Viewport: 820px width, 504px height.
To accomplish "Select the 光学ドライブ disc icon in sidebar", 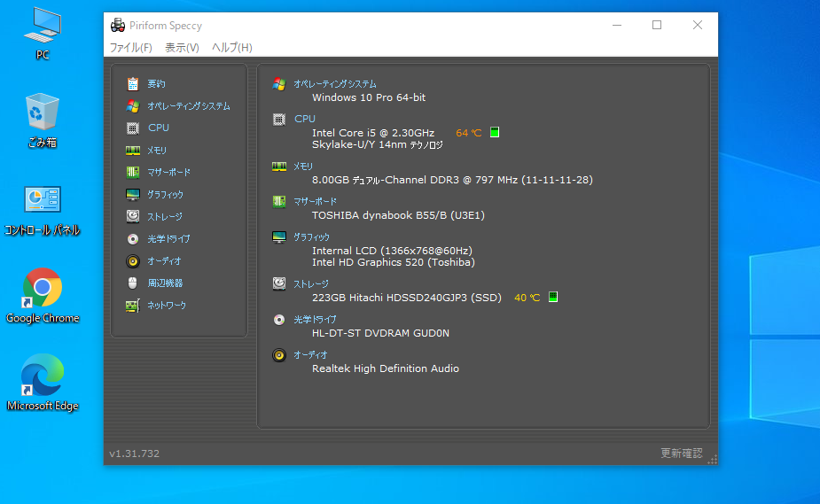I will coord(133,238).
